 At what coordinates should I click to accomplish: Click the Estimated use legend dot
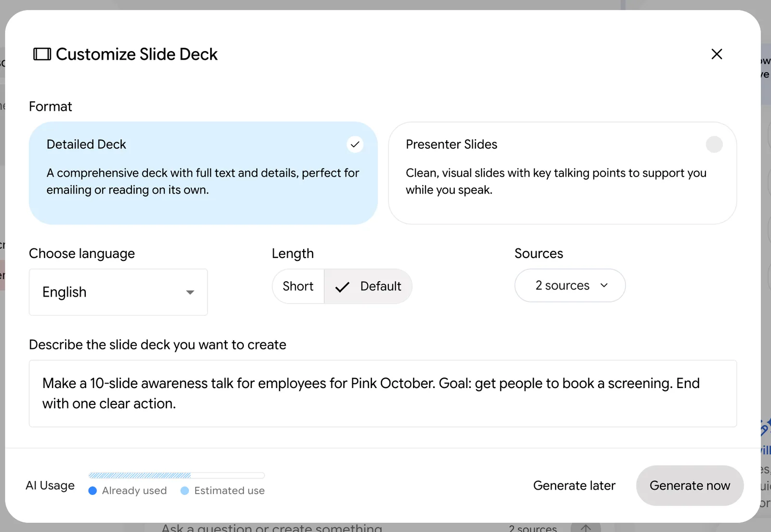coord(185,491)
